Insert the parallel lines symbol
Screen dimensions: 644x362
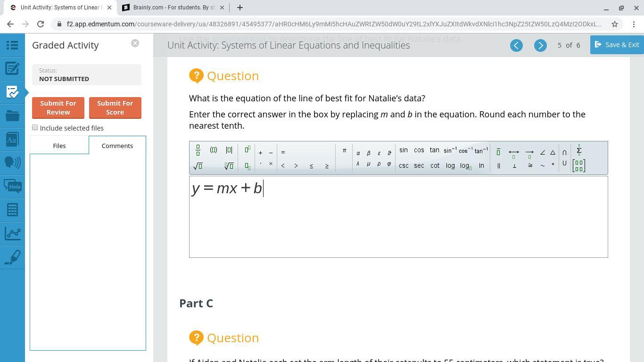(x=498, y=165)
